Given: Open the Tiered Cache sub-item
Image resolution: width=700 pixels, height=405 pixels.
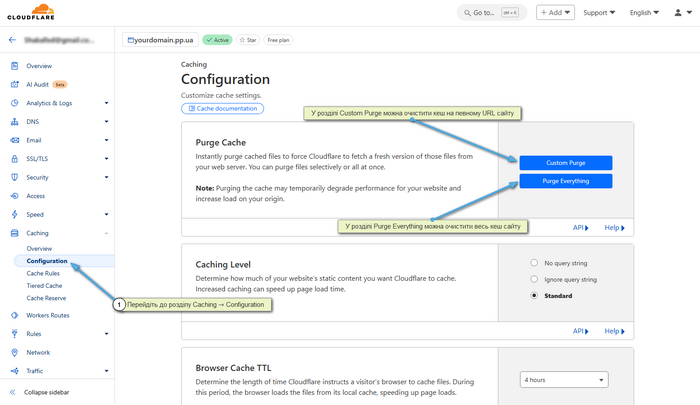Looking at the screenshot, I should [44, 286].
